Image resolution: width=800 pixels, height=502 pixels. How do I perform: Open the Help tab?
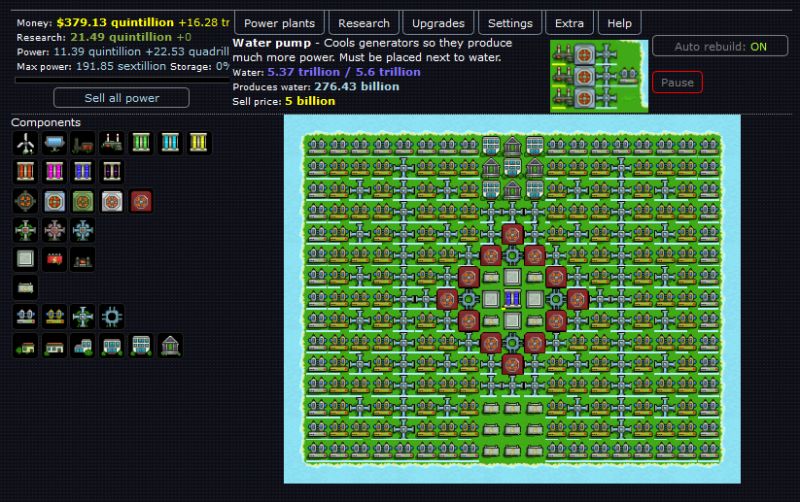coord(619,23)
